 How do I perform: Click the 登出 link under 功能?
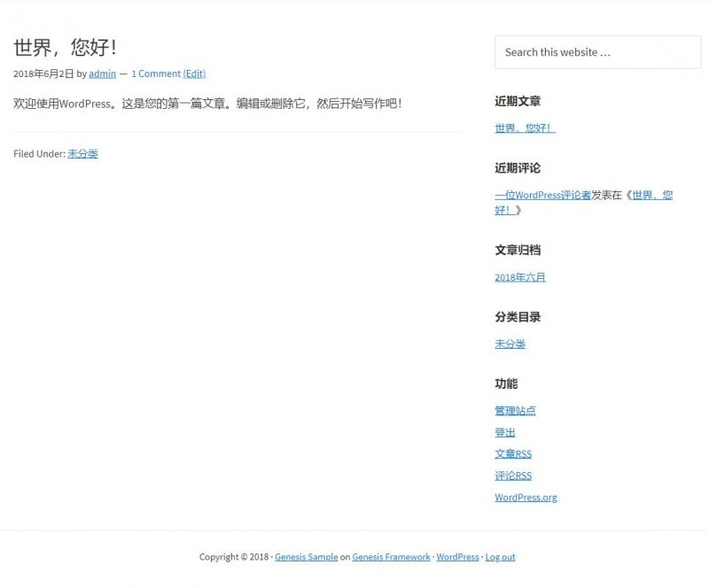pyautogui.click(x=504, y=432)
